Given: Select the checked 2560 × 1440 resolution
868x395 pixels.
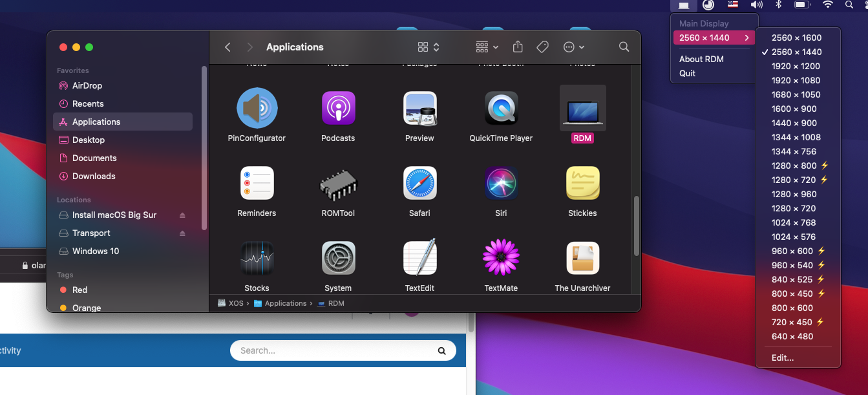Looking at the screenshot, I should pyautogui.click(x=796, y=52).
